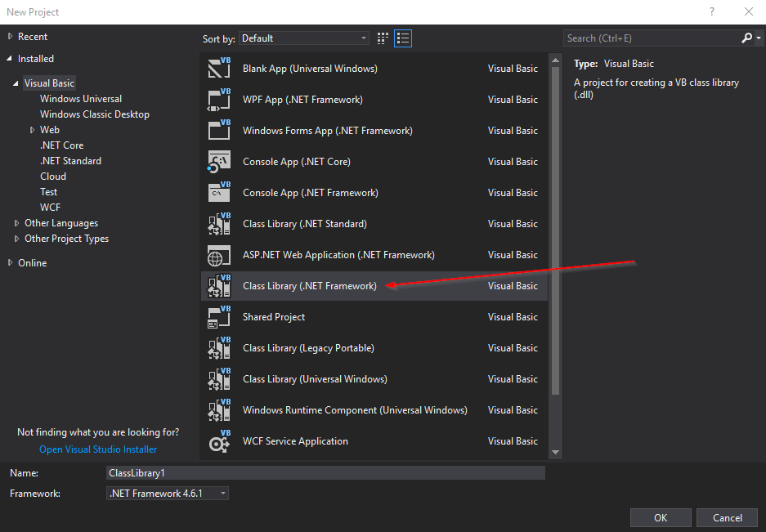Select Windows Classic Desktop category
Image resolution: width=766 pixels, height=532 pixels.
tap(95, 114)
